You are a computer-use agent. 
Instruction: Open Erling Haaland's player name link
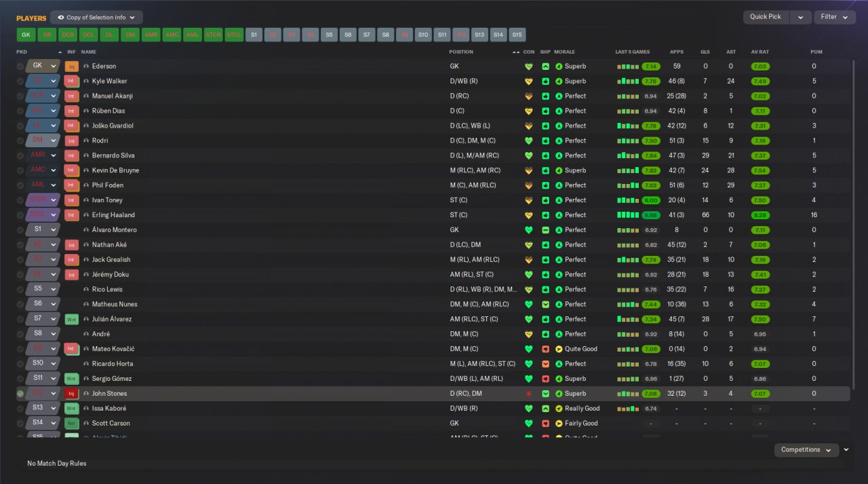(113, 215)
